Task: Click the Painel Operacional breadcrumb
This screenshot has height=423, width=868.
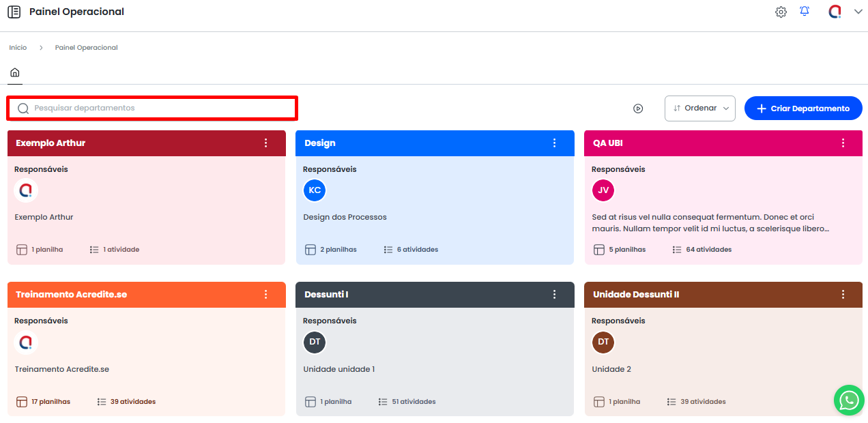Action: (86, 48)
